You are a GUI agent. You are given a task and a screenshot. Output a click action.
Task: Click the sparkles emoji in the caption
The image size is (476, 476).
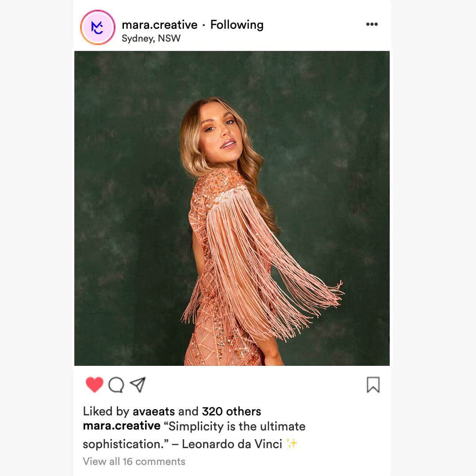click(x=292, y=444)
